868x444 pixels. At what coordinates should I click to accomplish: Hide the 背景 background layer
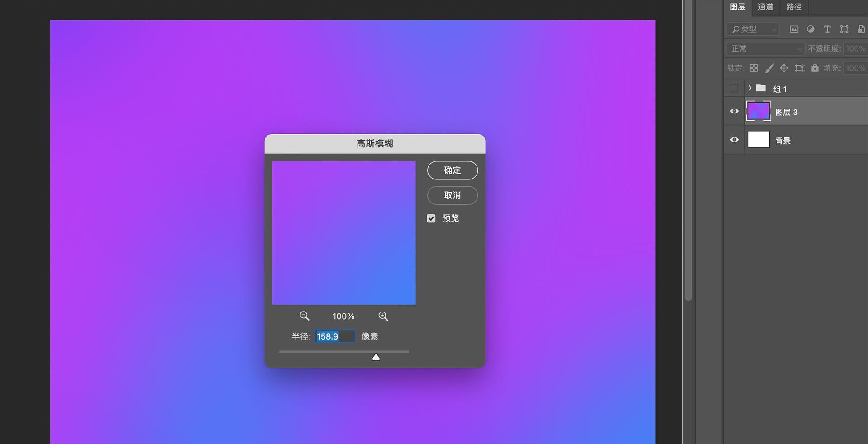coord(734,140)
